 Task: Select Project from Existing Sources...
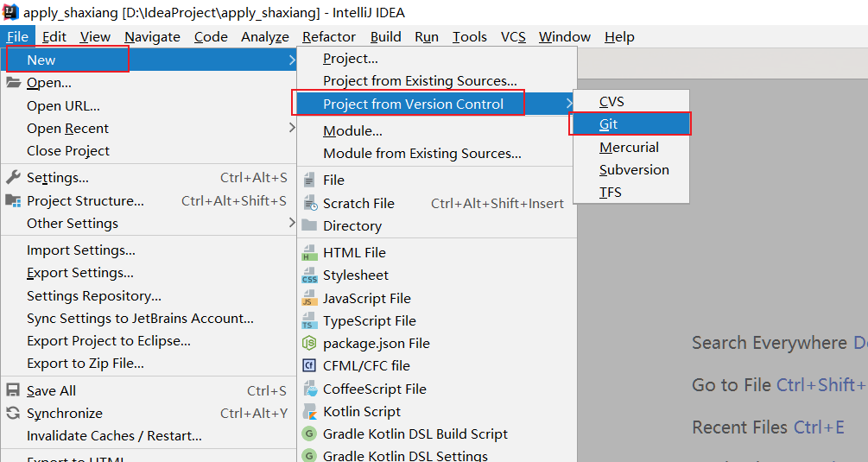click(x=437, y=81)
